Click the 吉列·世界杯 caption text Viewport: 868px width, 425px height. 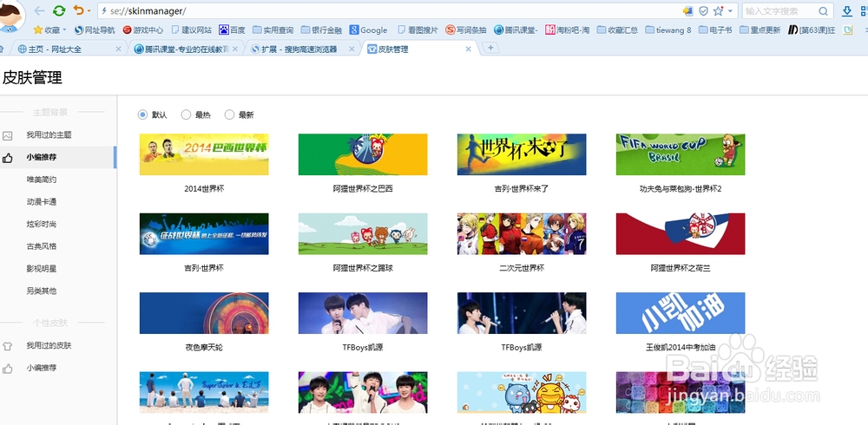pyautogui.click(x=204, y=268)
